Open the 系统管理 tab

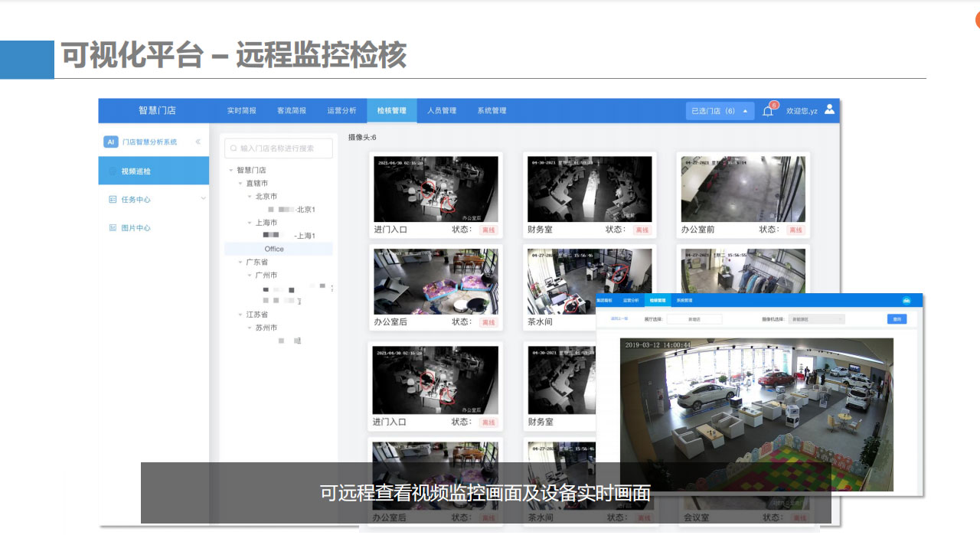pyautogui.click(x=492, y=111)
